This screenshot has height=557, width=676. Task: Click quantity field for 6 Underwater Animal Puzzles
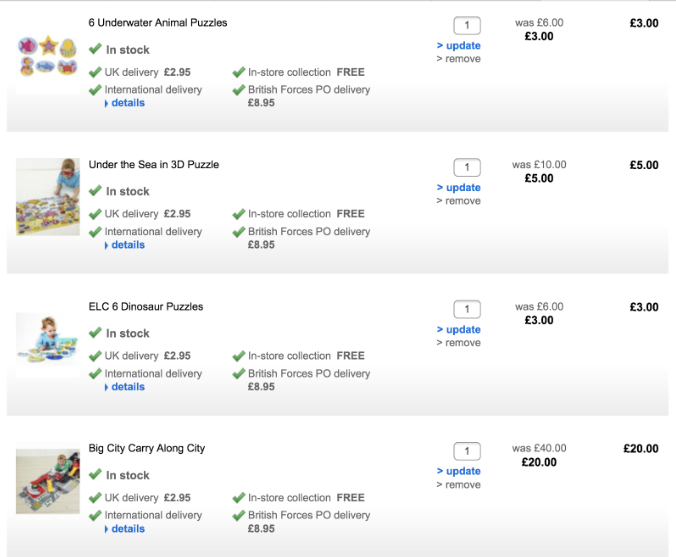(x=467, y=26)
